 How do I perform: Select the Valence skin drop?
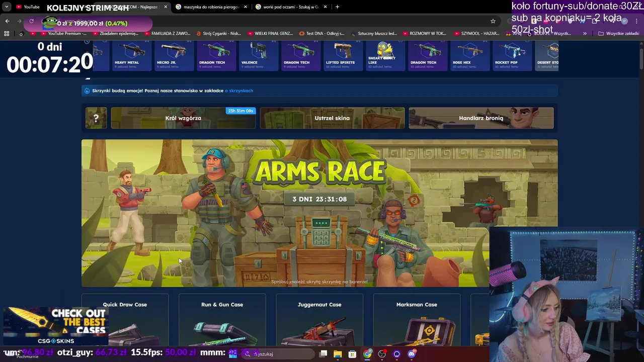point(258,56)
